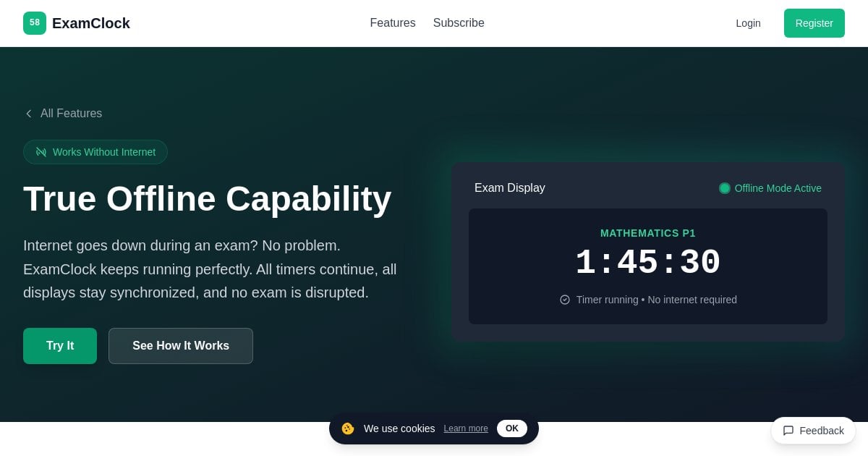Click the Try It button
The width and height of the screenshot is (868, 456).
tap(60, 346)
